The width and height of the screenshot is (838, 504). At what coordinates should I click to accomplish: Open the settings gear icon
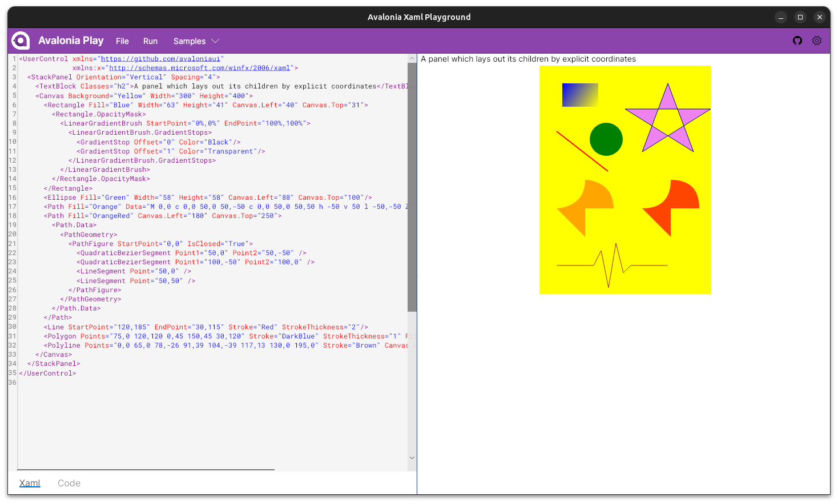tap(817, 41)
